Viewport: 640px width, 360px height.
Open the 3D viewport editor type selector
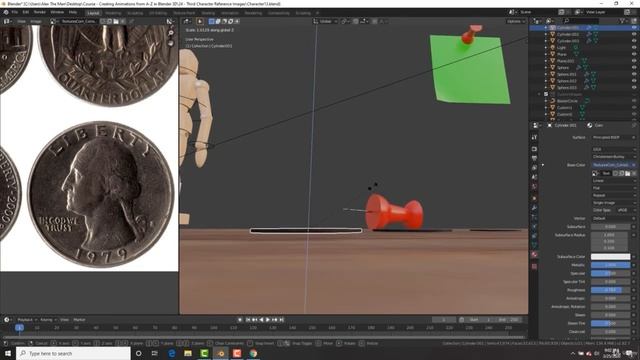[187, 21]
